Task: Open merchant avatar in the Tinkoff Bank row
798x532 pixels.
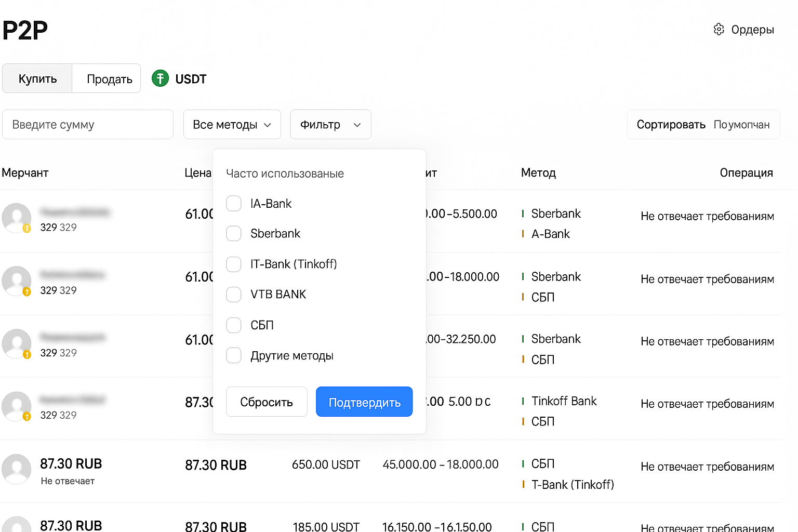Action: point(17,406)
